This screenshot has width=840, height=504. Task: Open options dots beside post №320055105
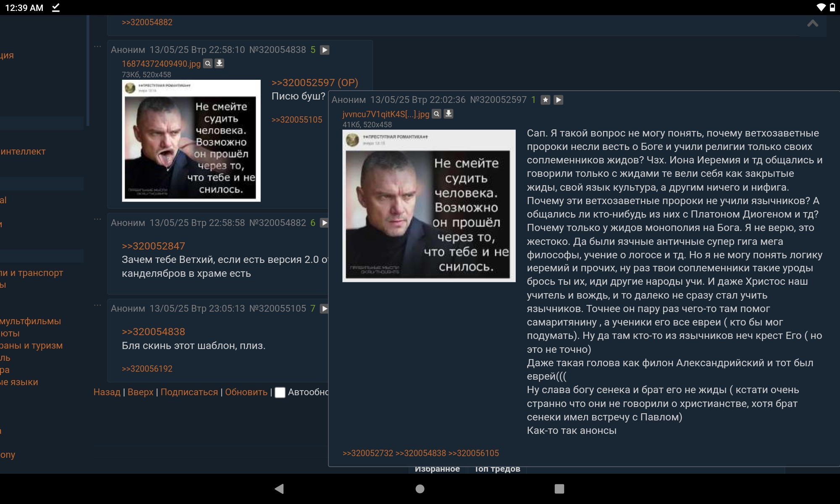[97, 305]
